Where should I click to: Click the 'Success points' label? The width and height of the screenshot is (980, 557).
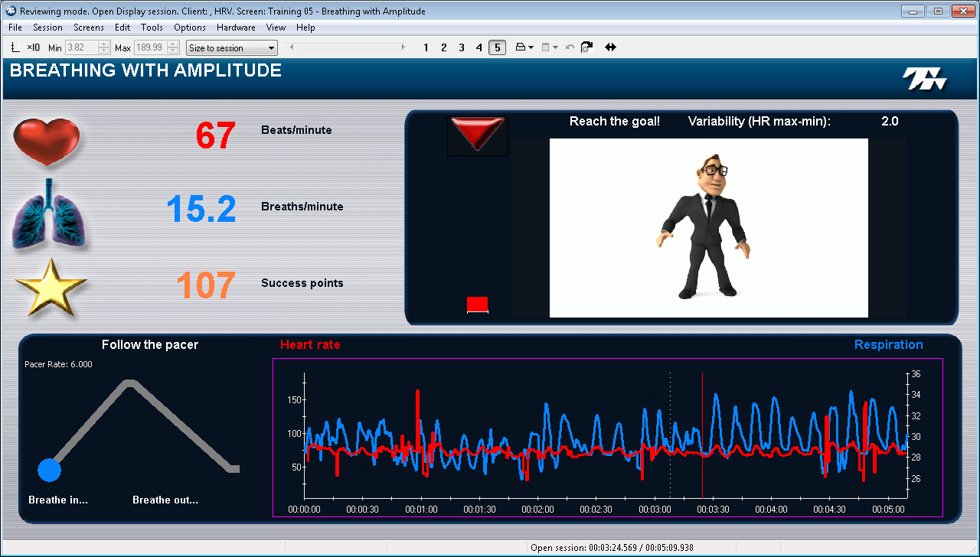coord(302,283)
